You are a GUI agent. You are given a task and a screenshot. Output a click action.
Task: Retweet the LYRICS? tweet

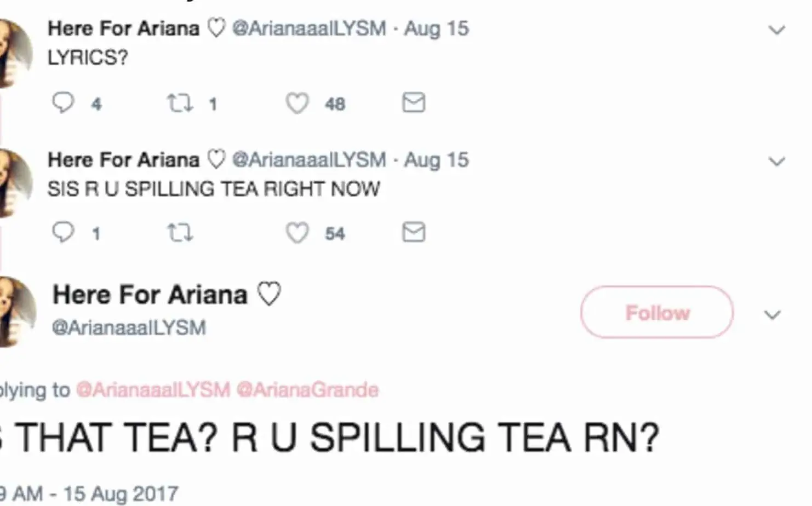click(180, 103)
